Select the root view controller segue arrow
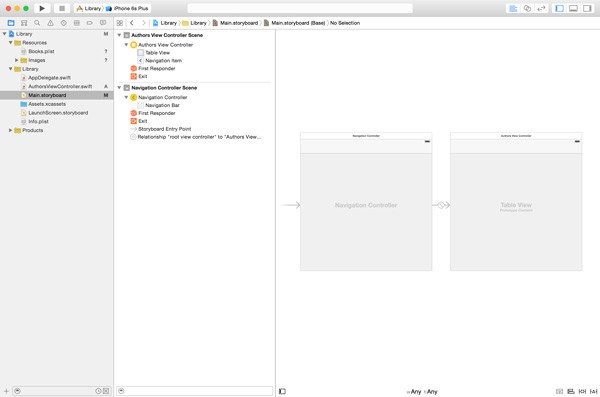The width and height of the screenshot is (600, 397). (441, 205)
